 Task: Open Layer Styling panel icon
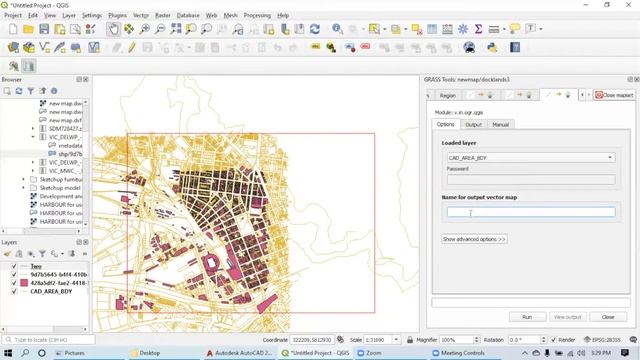coord(7,254)
